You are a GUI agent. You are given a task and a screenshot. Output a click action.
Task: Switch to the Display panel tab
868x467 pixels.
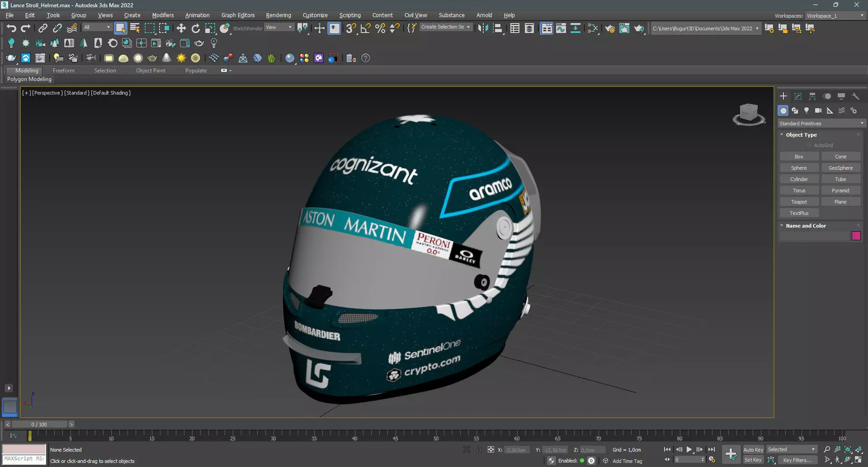(841, 96)
